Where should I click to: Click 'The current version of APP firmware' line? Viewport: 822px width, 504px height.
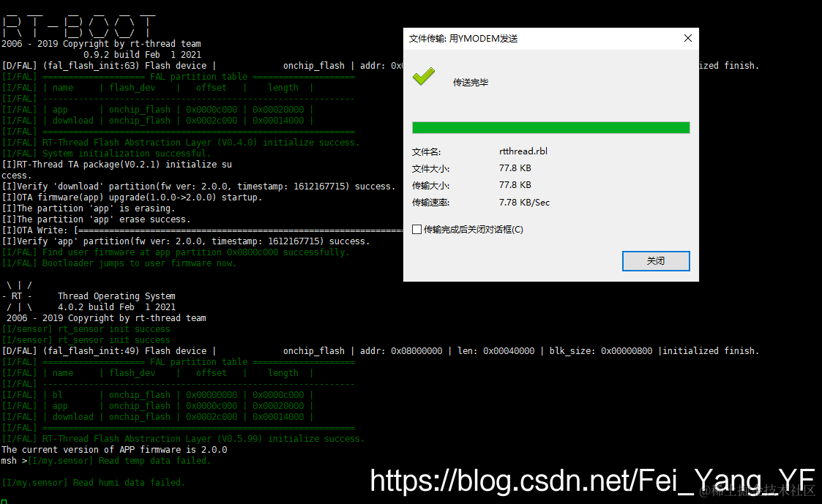tap(114, 450)
